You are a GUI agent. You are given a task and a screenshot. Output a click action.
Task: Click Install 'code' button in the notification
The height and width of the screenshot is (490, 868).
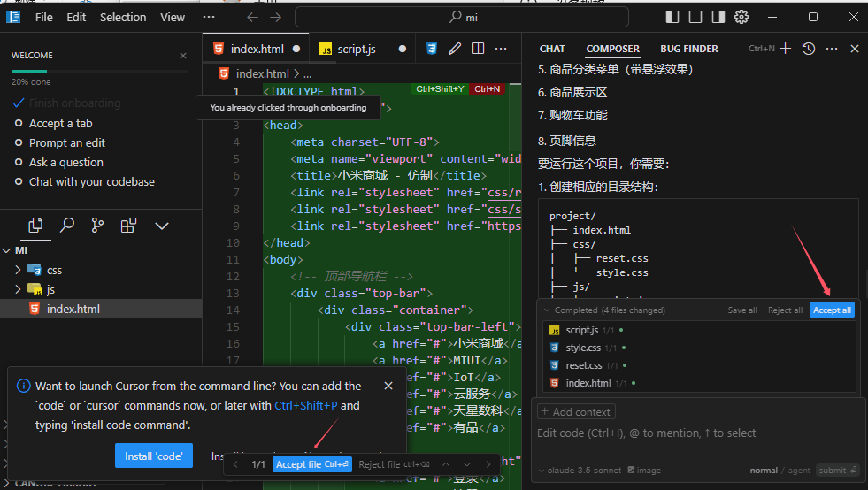[153, 456]
